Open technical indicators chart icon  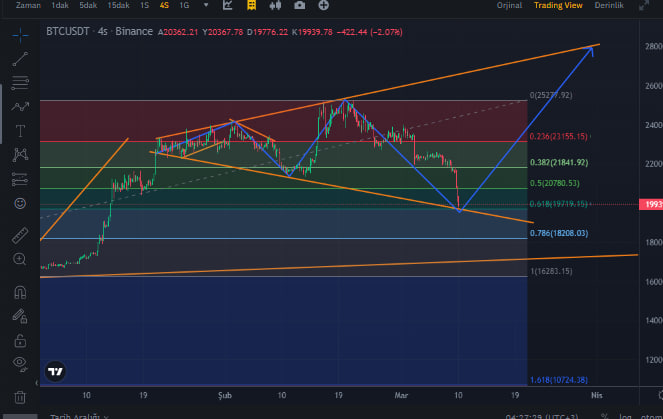tap(227, 5)
